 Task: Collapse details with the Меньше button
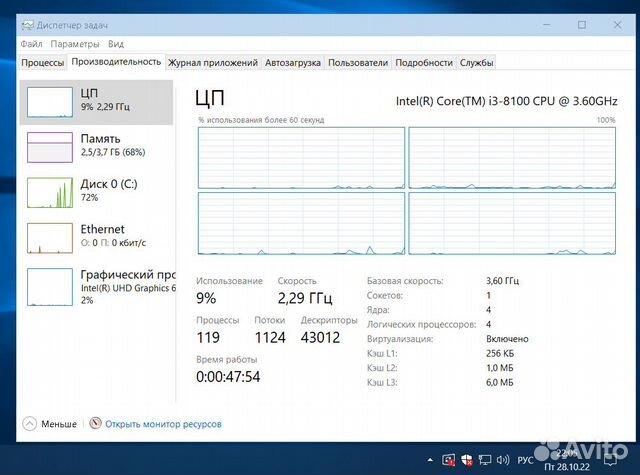[x=50, y=424]
